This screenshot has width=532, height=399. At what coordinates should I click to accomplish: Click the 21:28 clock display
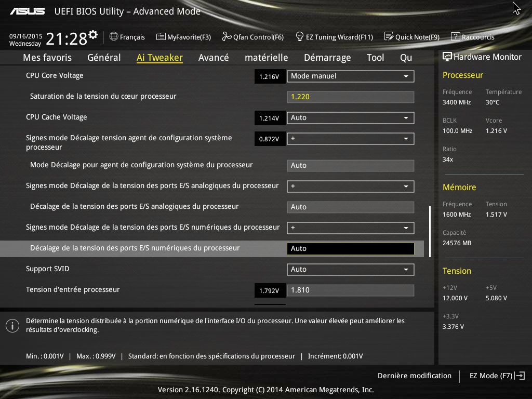coord(66,38)
